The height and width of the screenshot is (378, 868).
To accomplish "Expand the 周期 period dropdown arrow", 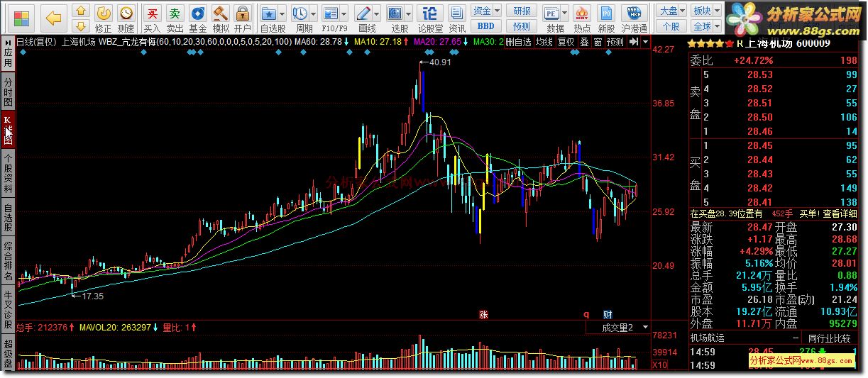I will 314,13.
